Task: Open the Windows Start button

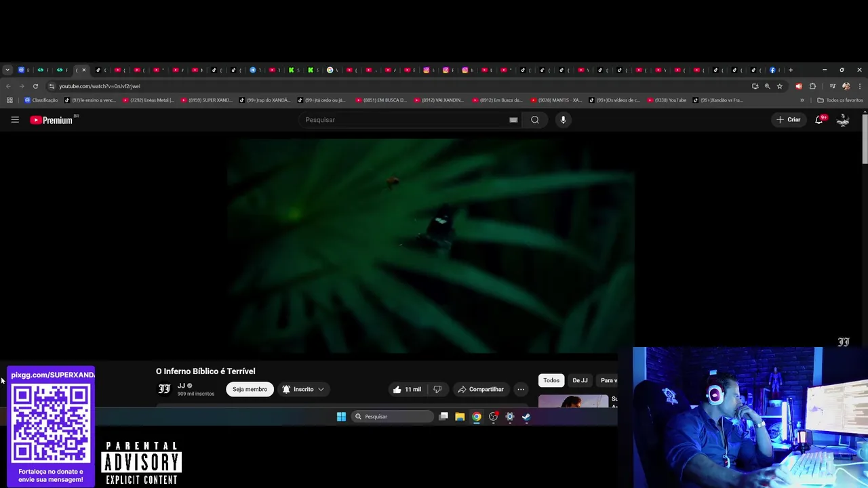Action: click(341, 417)
